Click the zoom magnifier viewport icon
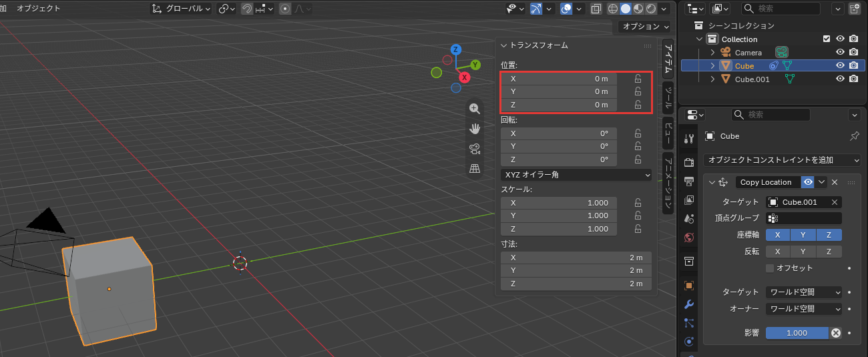This screenshot has height=357, width=868. coord(475,109)
